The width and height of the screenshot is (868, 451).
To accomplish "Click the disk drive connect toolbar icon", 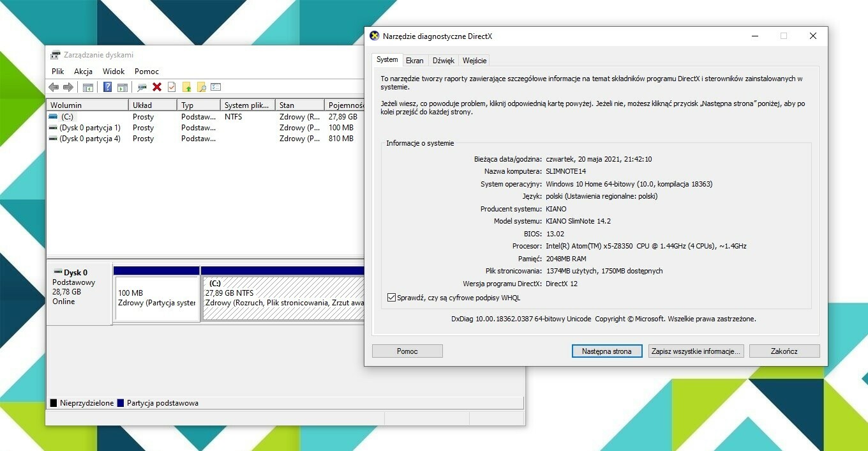I will [142, 87].
